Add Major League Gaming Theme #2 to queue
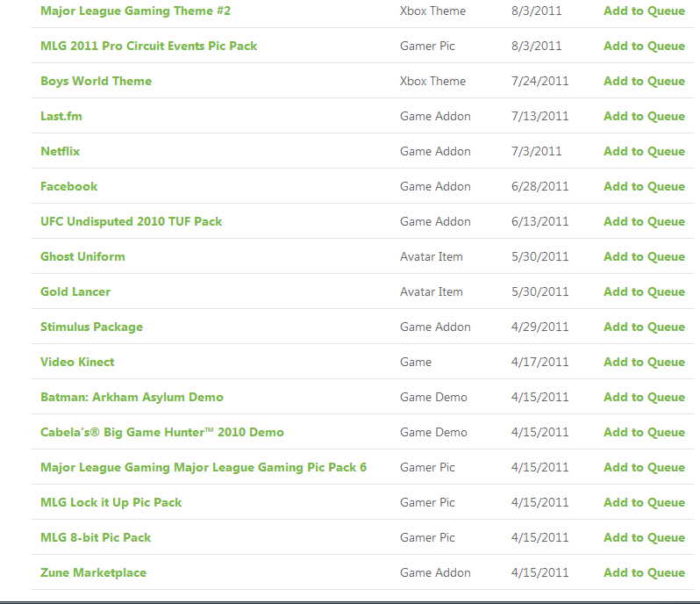The image size is (700, 604). [x=644, y=11]
